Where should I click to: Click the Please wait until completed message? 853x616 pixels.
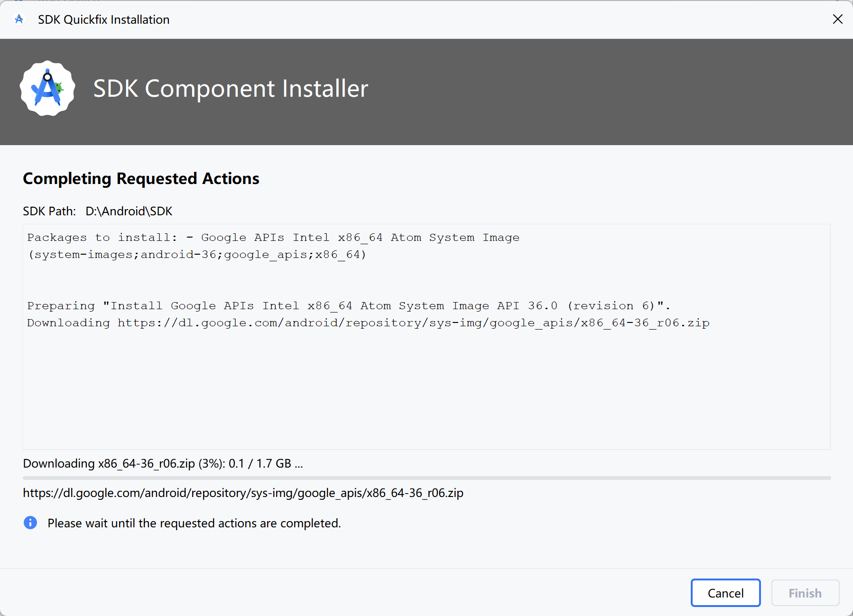click(194, 523)
